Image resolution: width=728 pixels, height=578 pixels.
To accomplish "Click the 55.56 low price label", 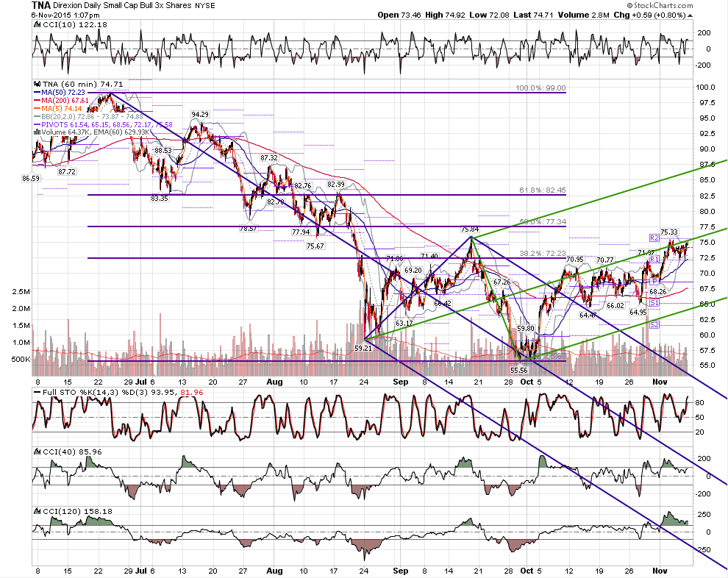I will 518,370.
